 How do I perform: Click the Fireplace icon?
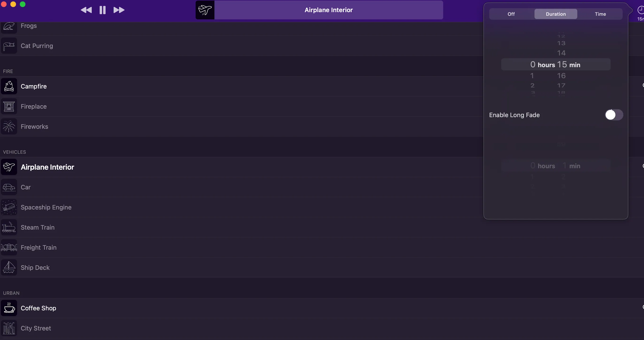point(9,107)
